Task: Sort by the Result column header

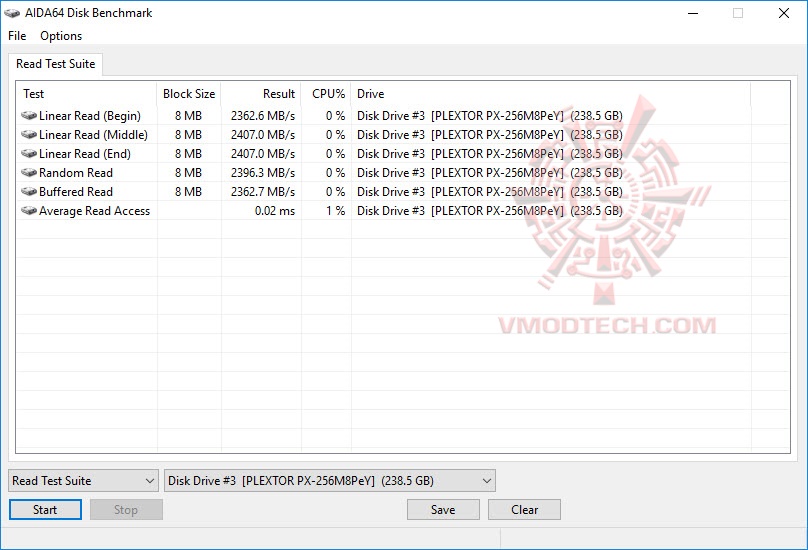Action: click(x=261, y=94)
